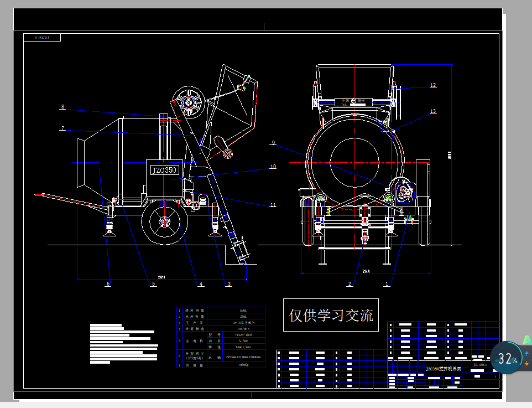The height and width of the screenshot is (408, 532).
Task: Click the blue up arrow icon
Action: [x=526, y=353]
